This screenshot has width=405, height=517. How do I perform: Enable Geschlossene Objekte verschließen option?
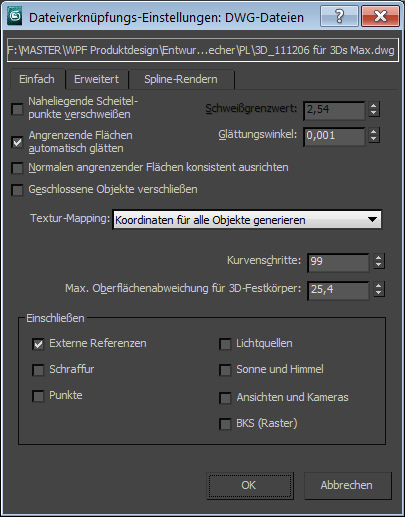click(17, 190)
